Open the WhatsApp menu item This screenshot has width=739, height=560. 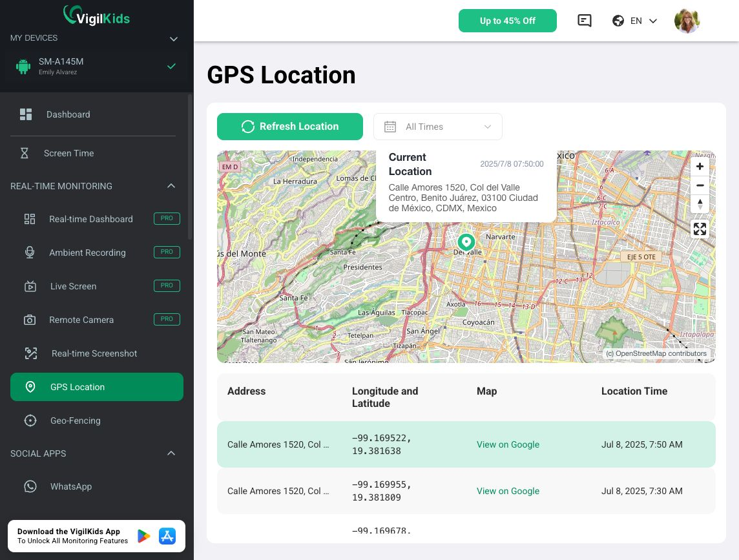pyautogui.click(x=97, y=486)
